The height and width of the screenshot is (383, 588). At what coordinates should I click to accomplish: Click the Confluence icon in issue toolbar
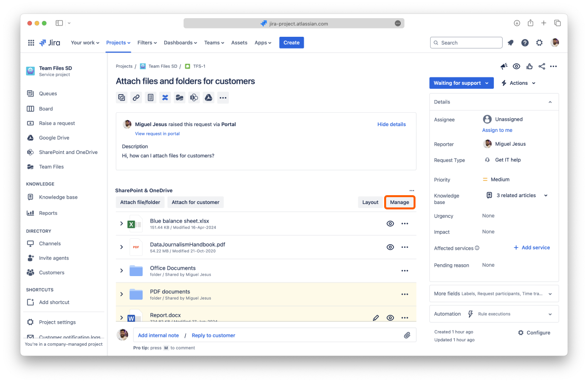click(165, 98)
